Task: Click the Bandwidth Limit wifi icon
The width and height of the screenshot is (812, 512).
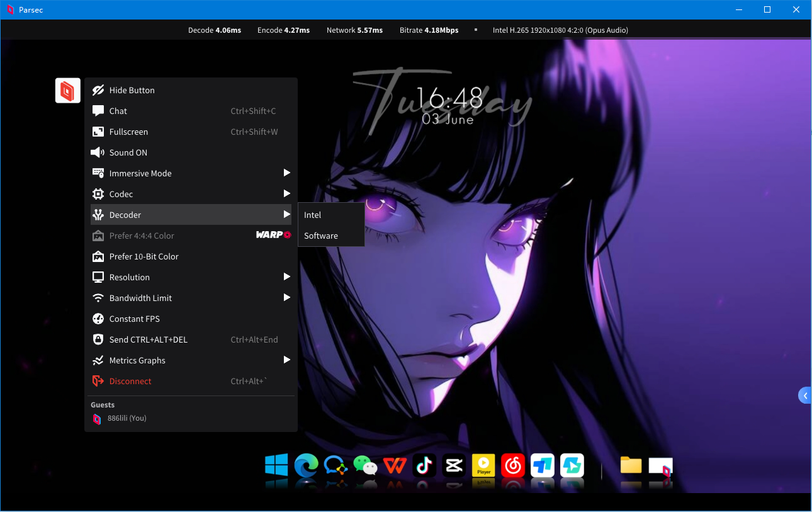Action: (x=98, y=298)
